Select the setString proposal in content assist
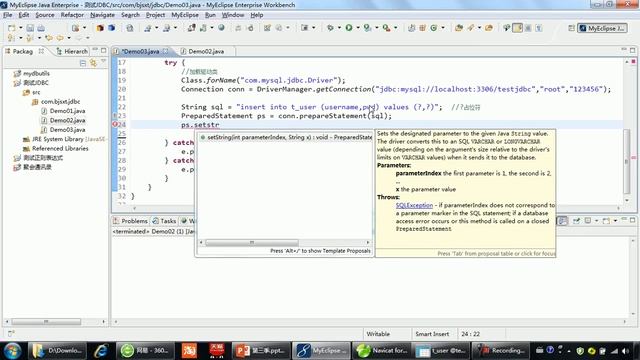This screenshot has height=360, width=640. pyautogui.click(x=285, y=138)
